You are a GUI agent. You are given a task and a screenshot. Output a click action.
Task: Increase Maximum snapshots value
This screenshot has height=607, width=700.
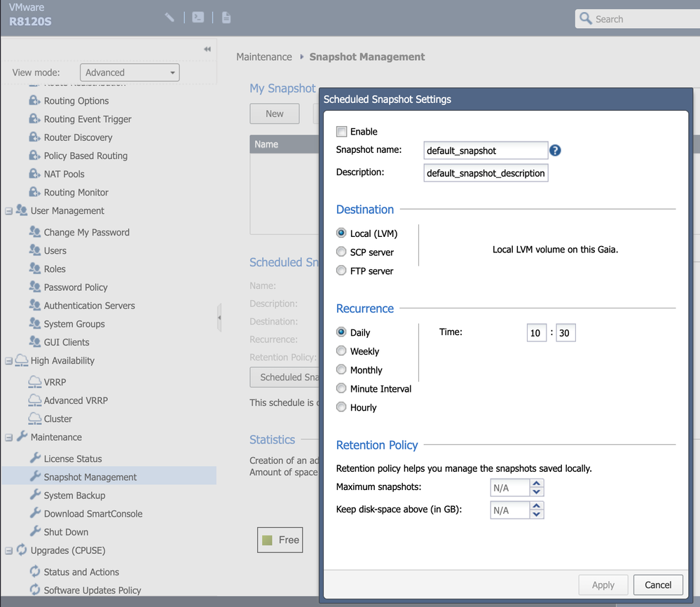537,484
